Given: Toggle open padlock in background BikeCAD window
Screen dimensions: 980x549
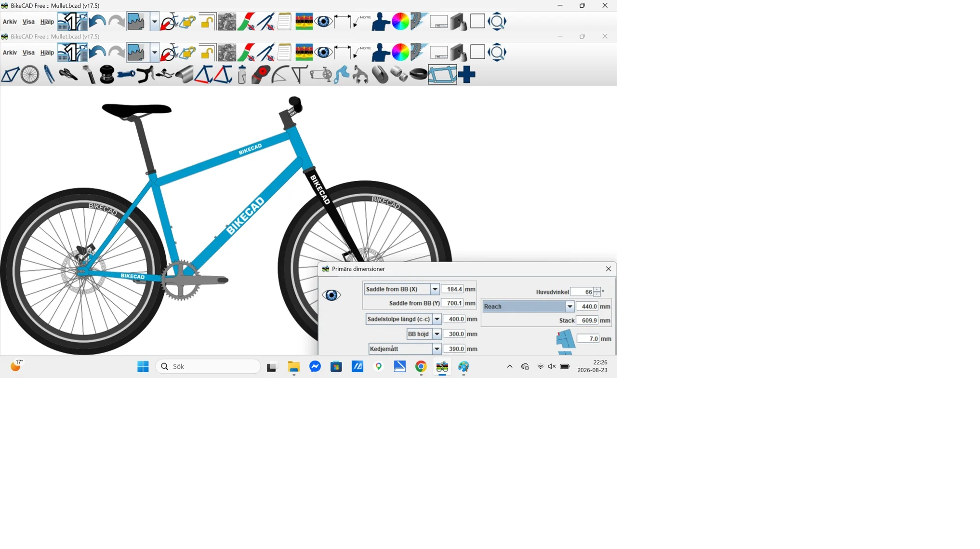Looking at the screenshot, I should pos(207,22).
